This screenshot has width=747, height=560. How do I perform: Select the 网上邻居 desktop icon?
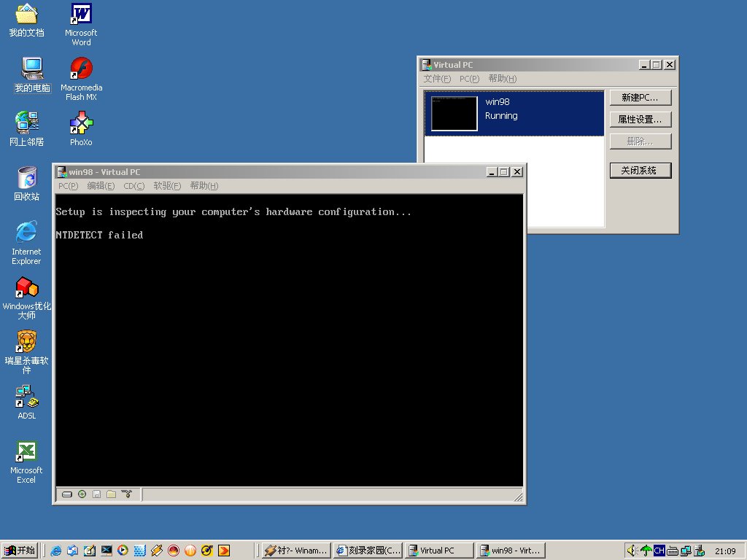tap(27, 129)
